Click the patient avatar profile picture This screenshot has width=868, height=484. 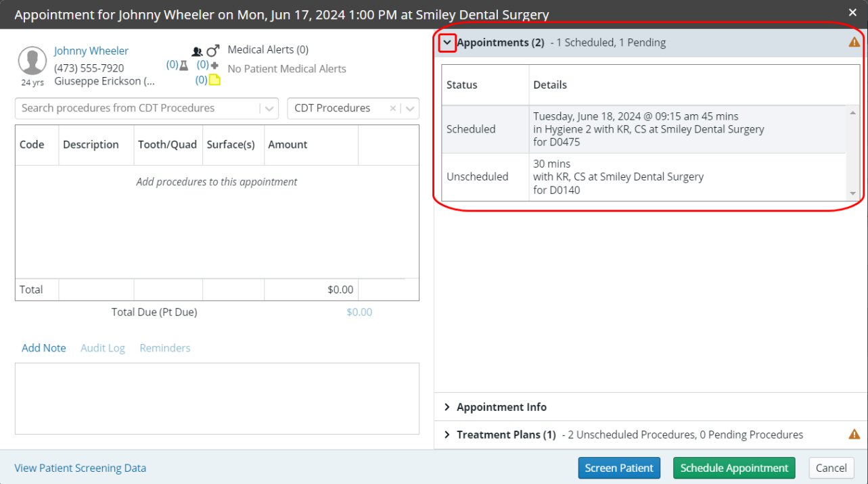[32, 61]
